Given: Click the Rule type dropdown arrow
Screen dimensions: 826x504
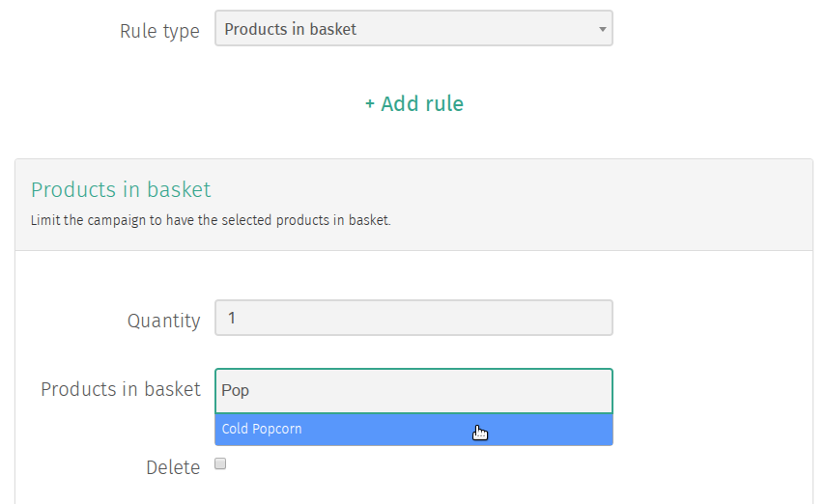Looking at the screenshot, I should coord(602,29).
